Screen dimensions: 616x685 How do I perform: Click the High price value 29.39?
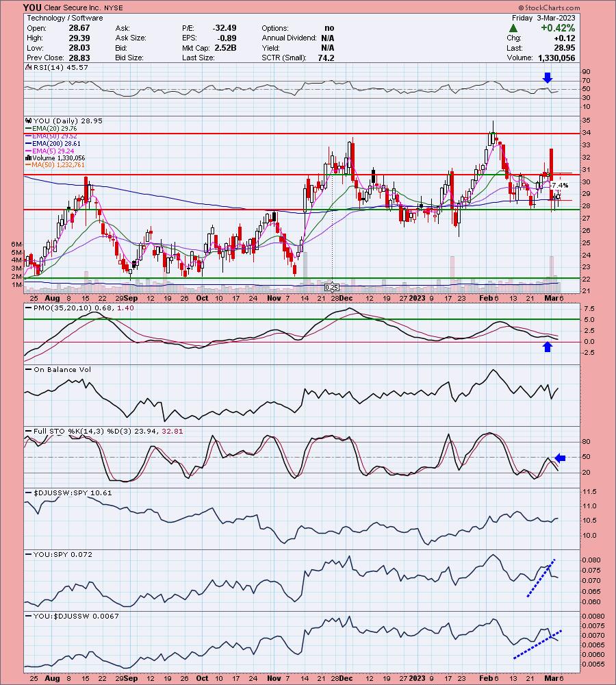79,38
